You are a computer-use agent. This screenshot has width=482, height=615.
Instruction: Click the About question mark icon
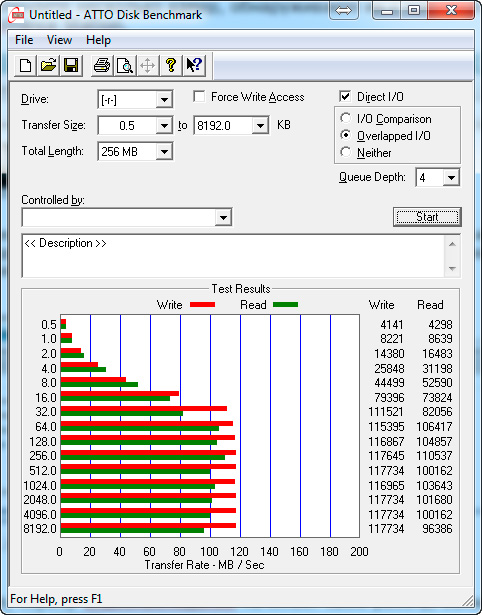(170, 65)
